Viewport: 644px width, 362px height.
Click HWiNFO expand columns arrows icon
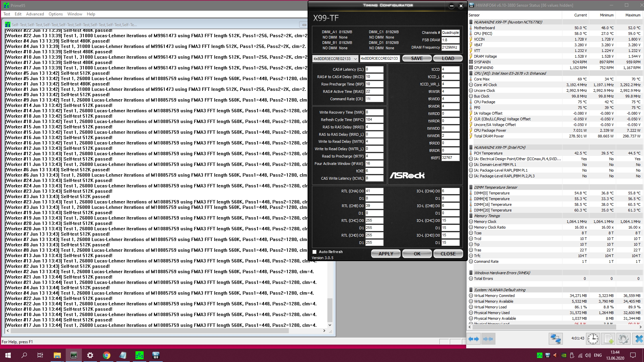(x=474, y=339)
